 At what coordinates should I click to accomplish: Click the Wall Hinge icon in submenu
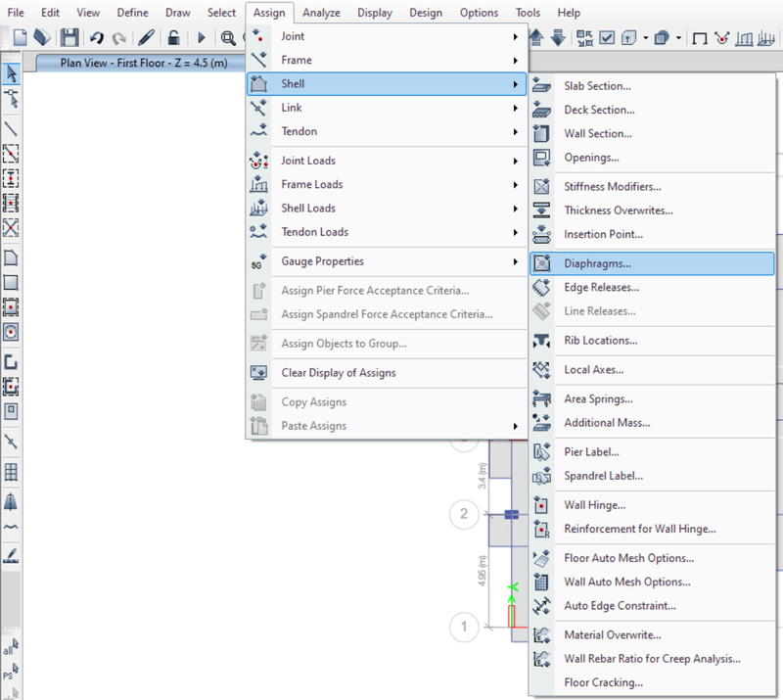[541, 505]
